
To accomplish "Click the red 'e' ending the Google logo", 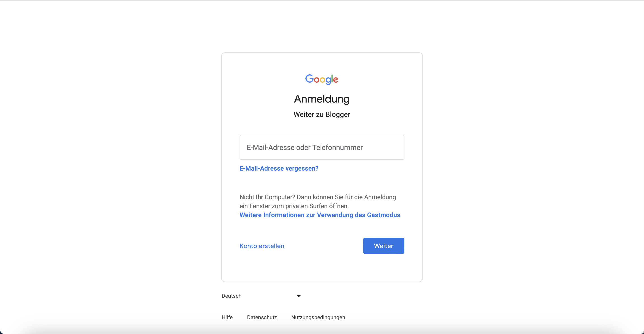I will [335, 80].
